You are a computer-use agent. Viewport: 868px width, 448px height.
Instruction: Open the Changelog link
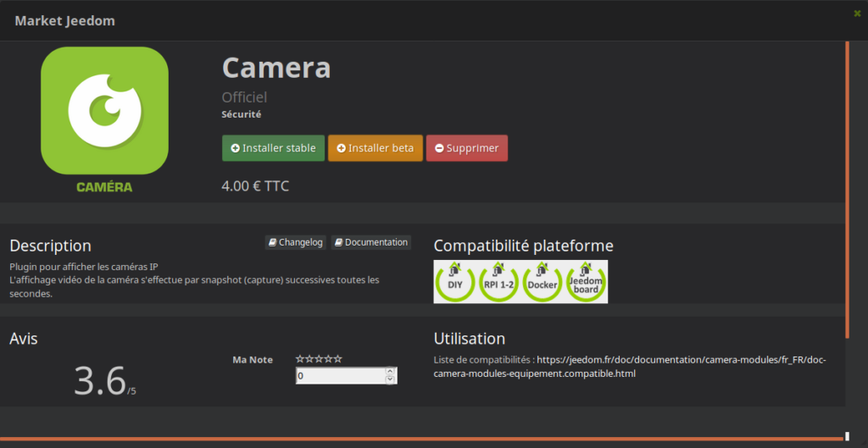[x=295, y=242]
